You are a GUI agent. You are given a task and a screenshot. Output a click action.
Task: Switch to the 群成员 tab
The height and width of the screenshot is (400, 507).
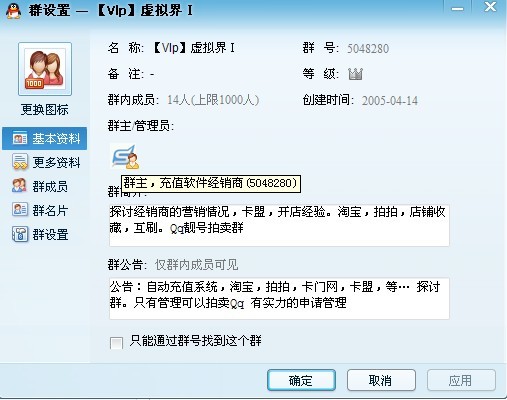tap(45, 186)
